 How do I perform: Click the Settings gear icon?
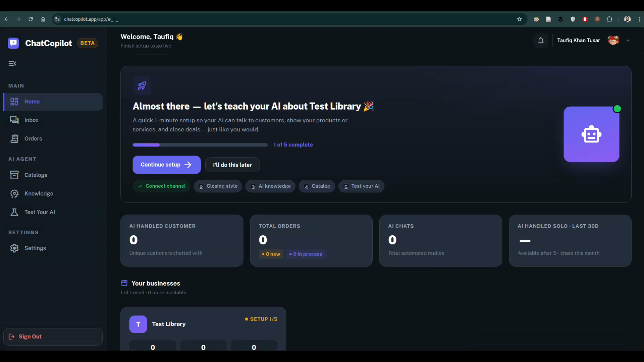click(14, 248)
